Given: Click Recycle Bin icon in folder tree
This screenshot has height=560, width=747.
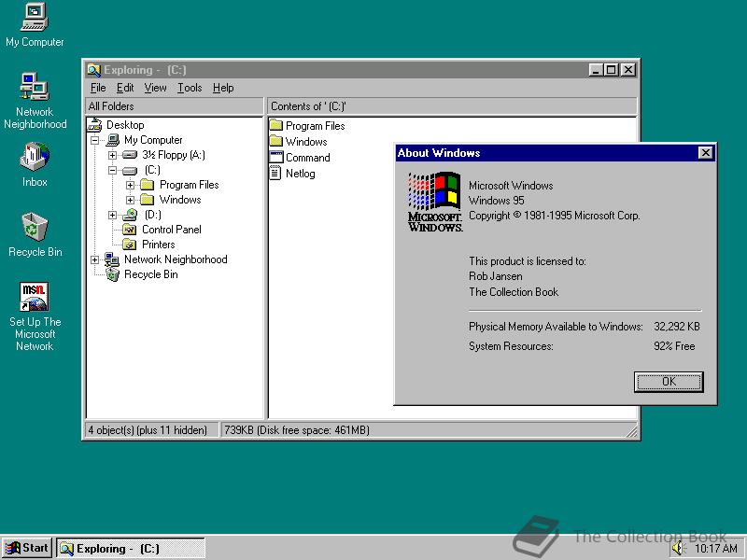Looking at the screenshot, I should [x=112, y=274].
